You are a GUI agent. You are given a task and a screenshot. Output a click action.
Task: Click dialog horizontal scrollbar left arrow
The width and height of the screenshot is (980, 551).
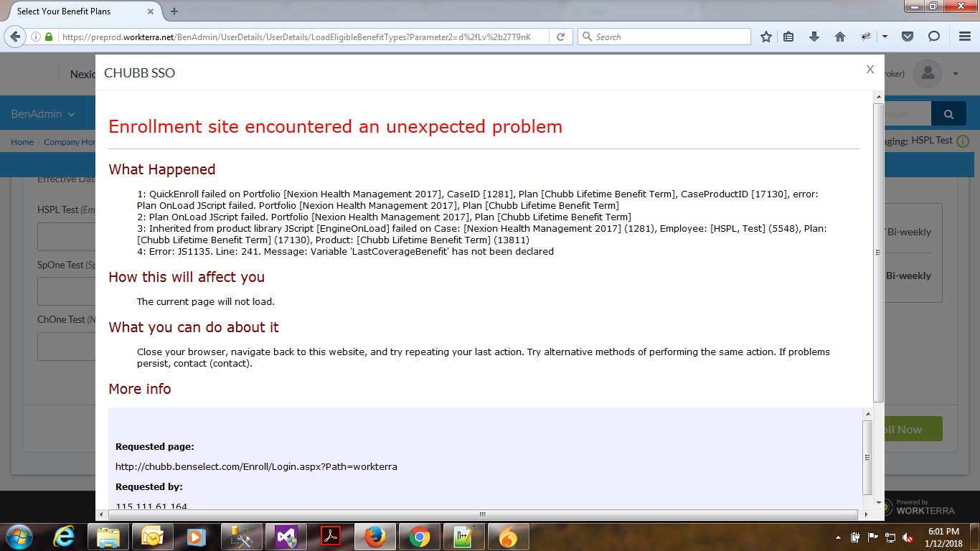[100, 514]
